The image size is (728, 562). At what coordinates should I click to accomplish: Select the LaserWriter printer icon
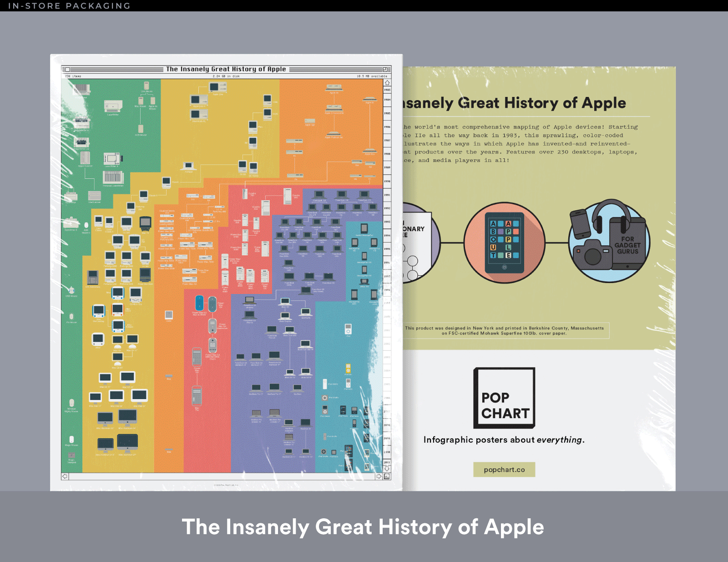pos(113,106)
